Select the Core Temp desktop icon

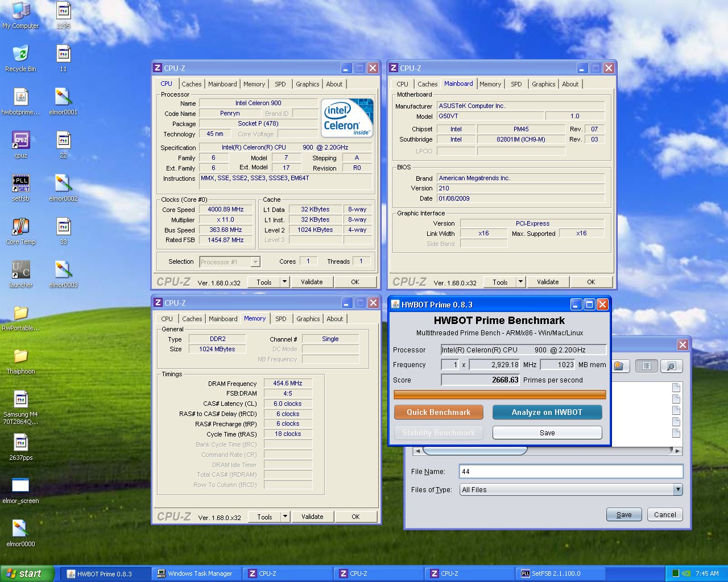[20, 227]
